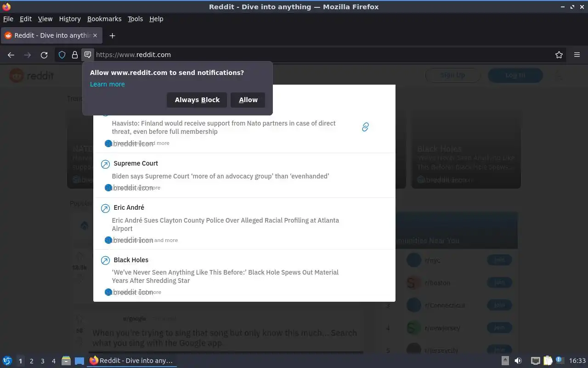Open the Bookmarks menu
588x368 pixels.
tap(104, 19)
